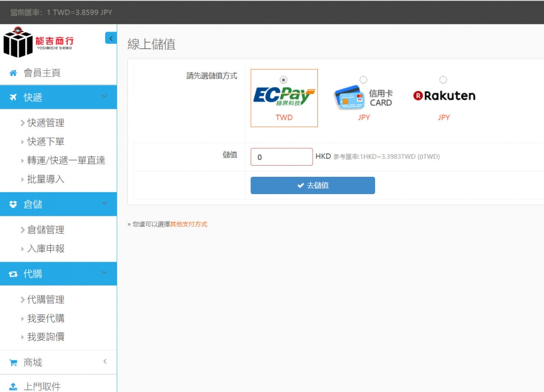The width and height of the screenshot is (544, 392).
Task: Open the 其他支付方式 link
Action: [x=189, y=224]
